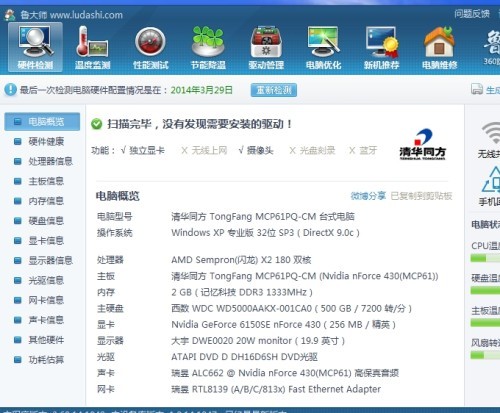The width and height of the screenshot is (500, 413).
Task: Click the wireless Wi-Fi icon on right panel
Action: point(492,133)
